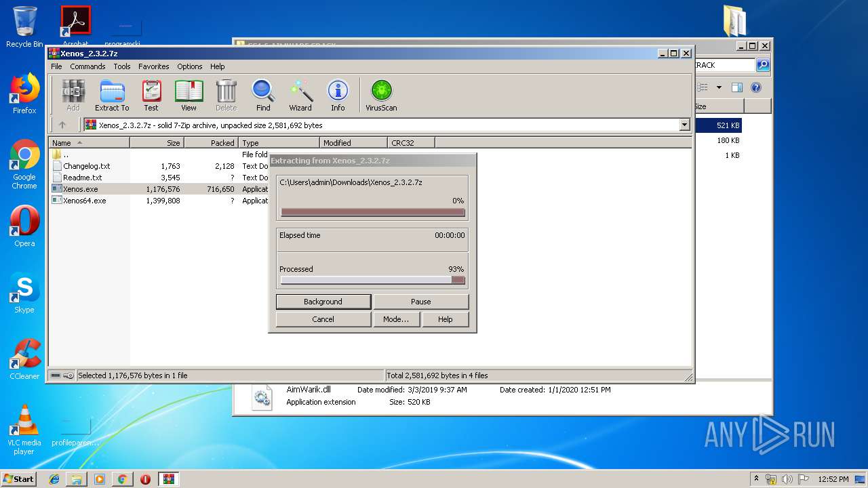Cancel the extraction

click(323, 319)
